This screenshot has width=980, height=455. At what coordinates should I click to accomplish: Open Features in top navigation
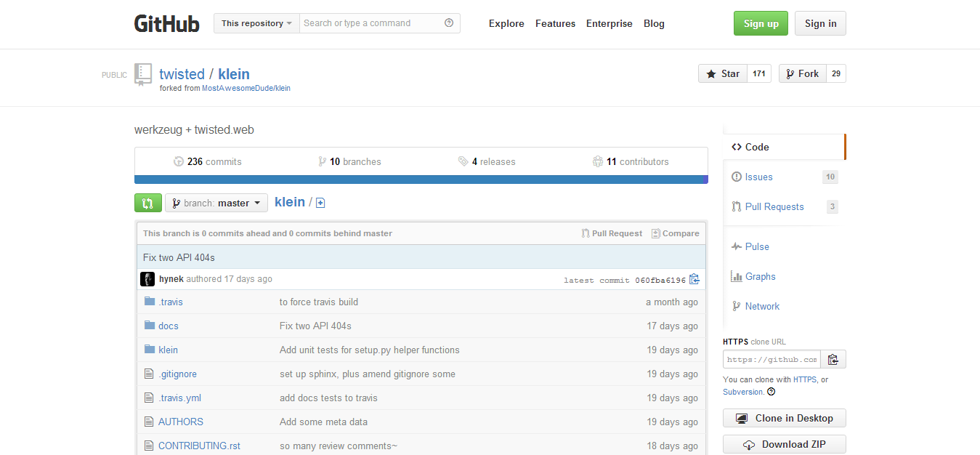(x=556, y=23)
